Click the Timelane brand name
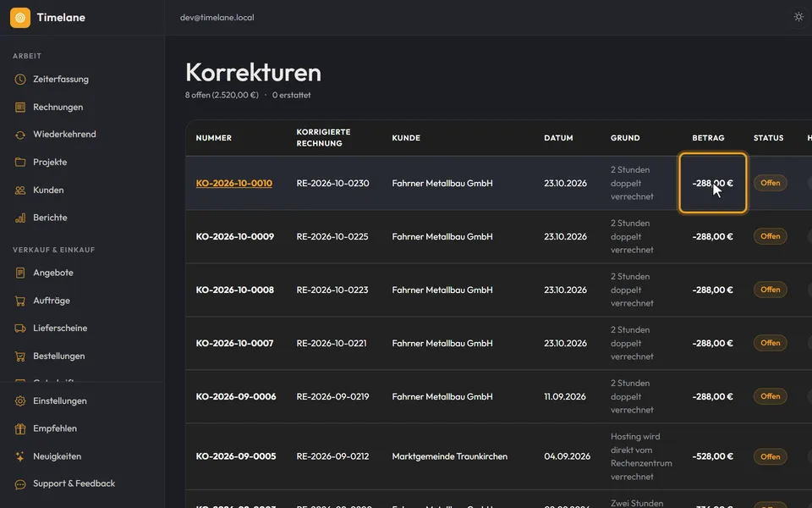The image size is (812, 508). [x=61, y=18]
